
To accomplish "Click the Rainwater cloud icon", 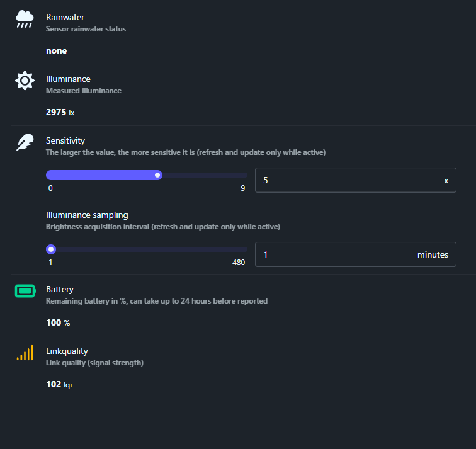I will click(25, 19).
